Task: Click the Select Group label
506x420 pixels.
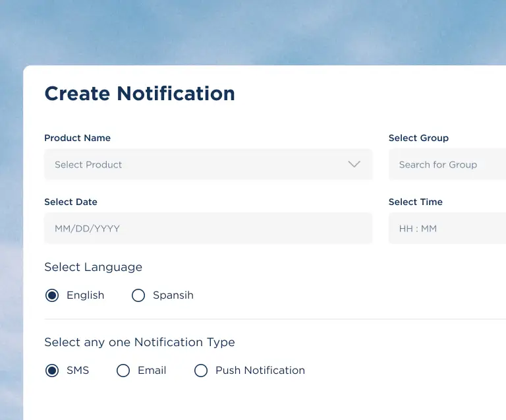Action: (418, 138)
